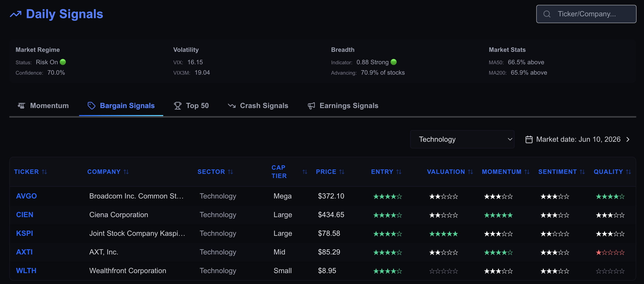Select the AXT, Inc. company cell

pos(104,252)
